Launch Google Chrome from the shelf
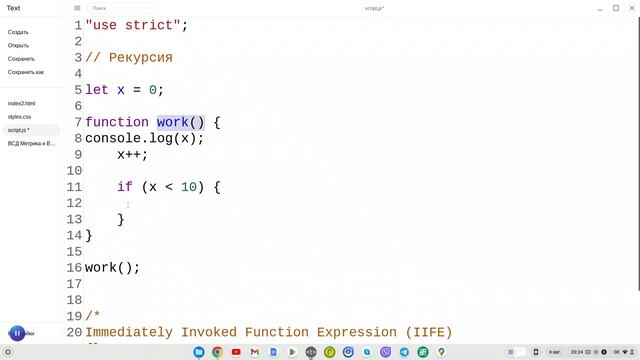 point(218,352)
